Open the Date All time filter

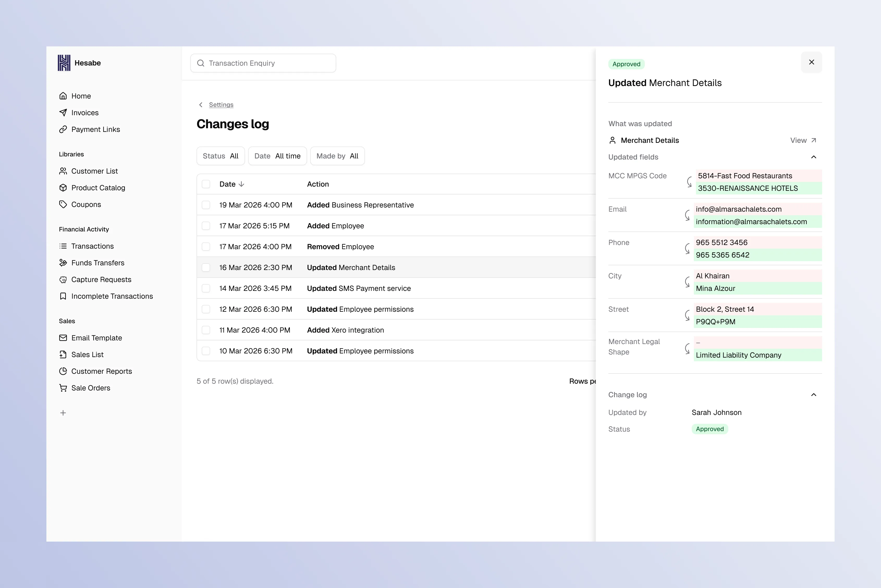pos(278,156)
